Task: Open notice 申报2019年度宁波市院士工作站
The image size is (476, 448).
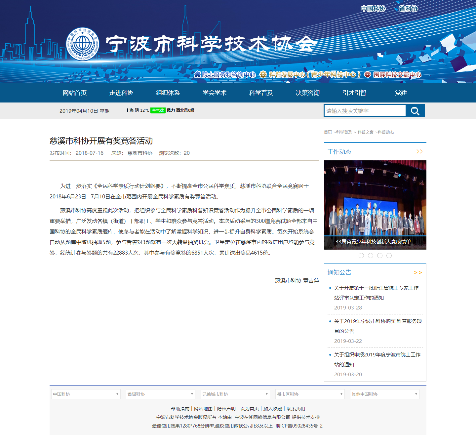Action: [x=377, y=360]
